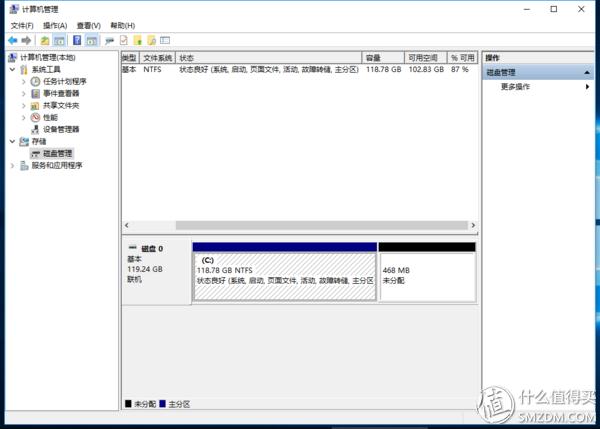Click the 计算机管理 title bar app icon

pos(13,9)
